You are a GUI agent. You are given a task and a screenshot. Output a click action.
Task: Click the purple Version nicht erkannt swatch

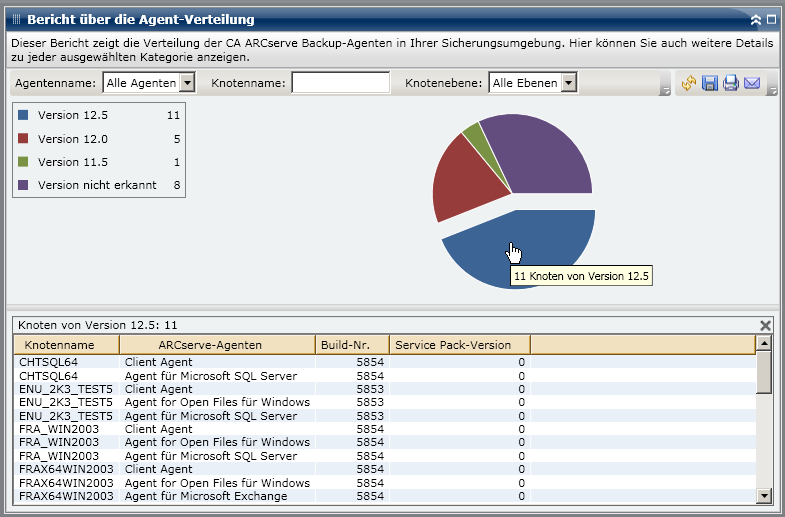pos(23,185)
